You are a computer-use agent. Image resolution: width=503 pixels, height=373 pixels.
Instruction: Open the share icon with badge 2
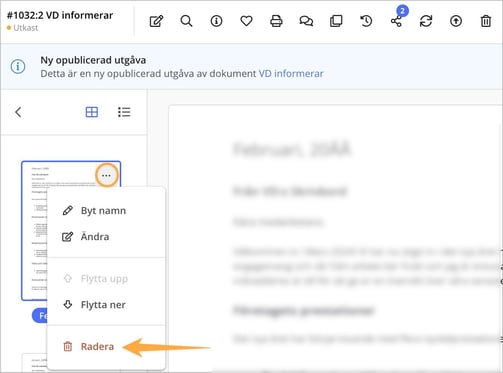[x=396, y=21]
